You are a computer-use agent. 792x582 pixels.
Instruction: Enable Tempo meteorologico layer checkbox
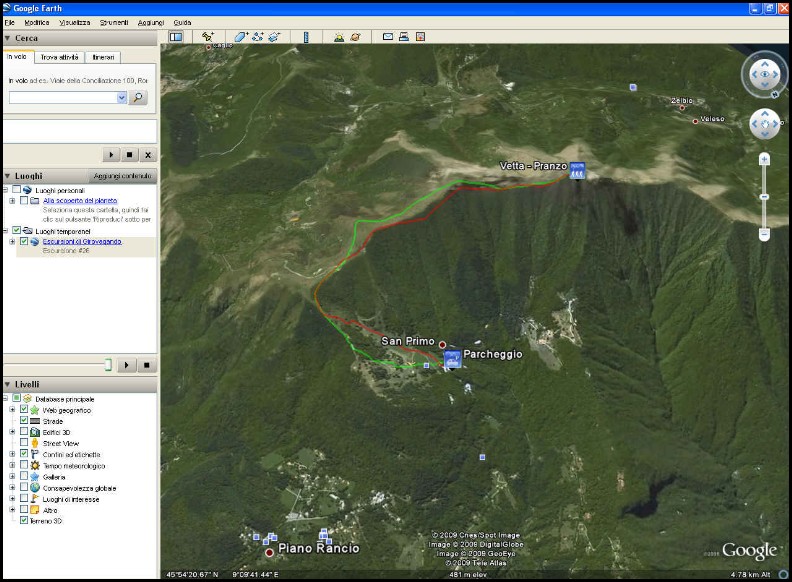coord(24,465)
